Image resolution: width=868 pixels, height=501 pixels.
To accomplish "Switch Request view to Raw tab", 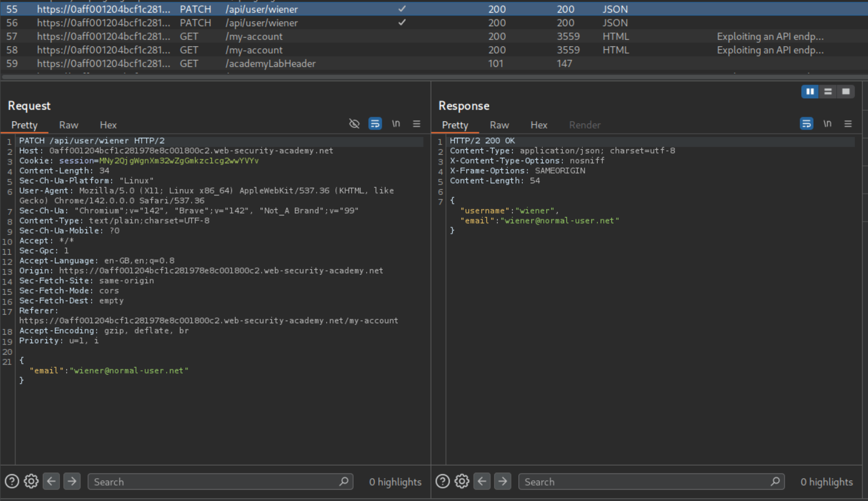I will pyautogui.click(x=69, y=125).
